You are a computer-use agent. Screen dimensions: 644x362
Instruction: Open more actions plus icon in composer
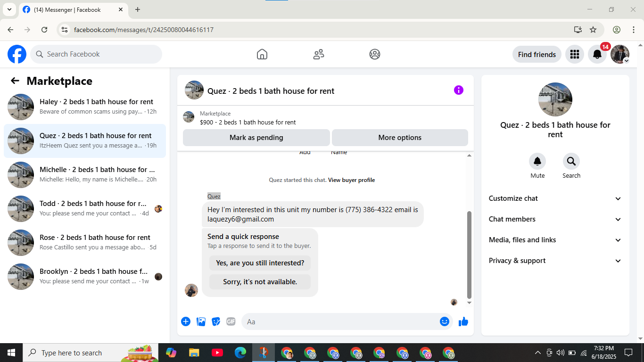point(186,321)
